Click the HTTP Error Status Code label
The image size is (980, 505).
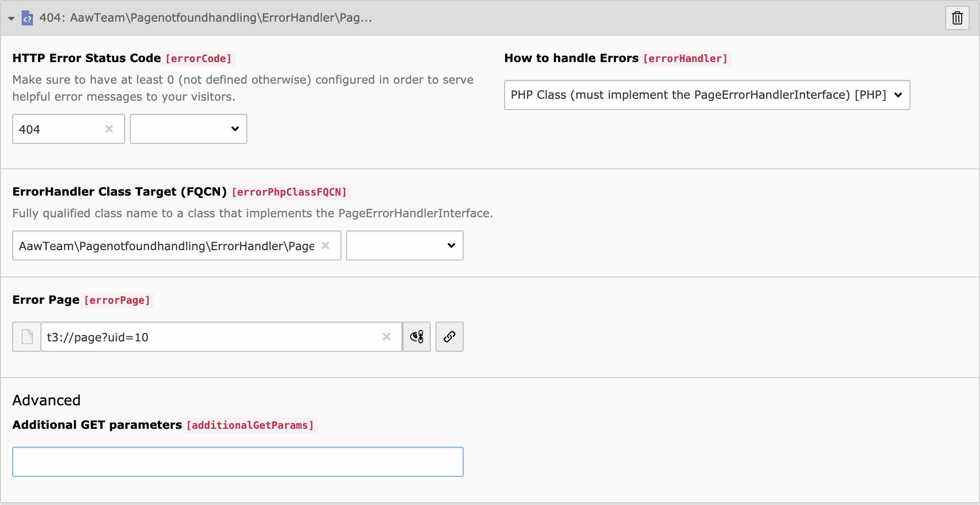[x=87, y=58]
